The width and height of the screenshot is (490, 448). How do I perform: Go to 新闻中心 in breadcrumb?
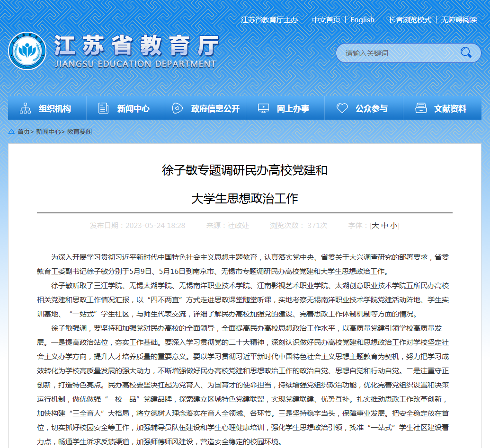pyautogui.click(x=48, y=132)
